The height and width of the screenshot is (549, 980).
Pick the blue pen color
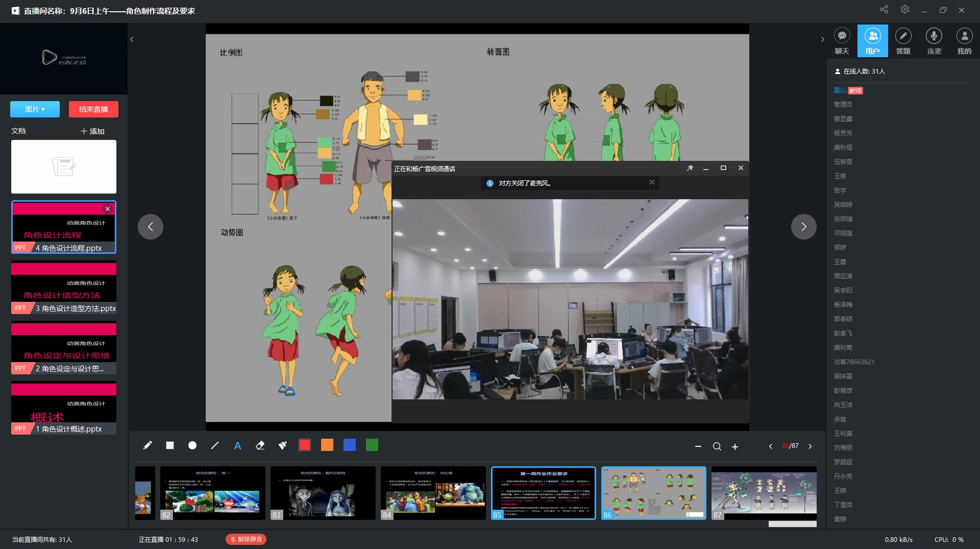(x=350, y=445)
